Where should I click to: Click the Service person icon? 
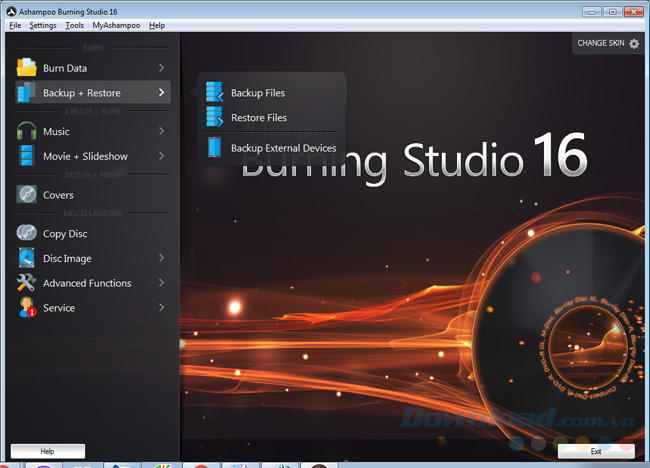[26, 308]
